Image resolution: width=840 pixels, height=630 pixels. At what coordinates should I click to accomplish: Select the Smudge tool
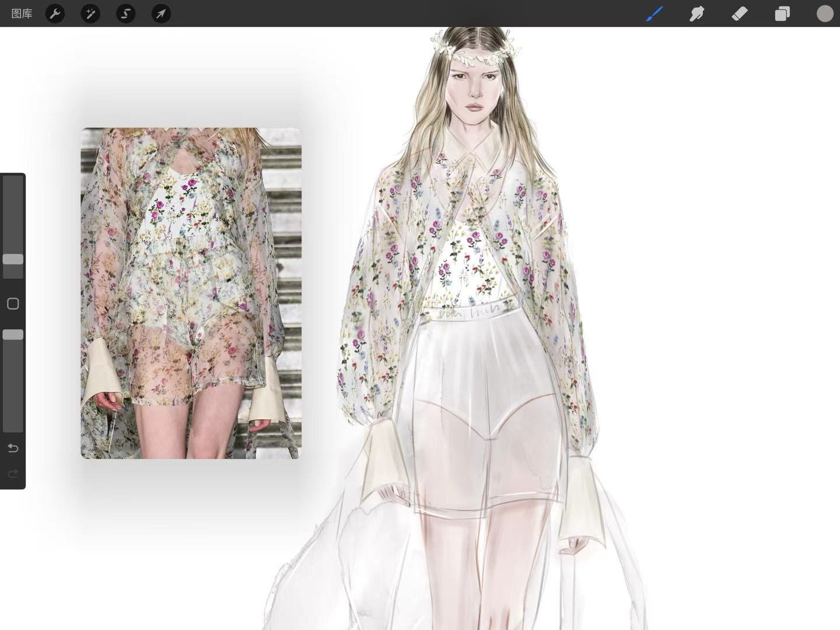point(696,13)
